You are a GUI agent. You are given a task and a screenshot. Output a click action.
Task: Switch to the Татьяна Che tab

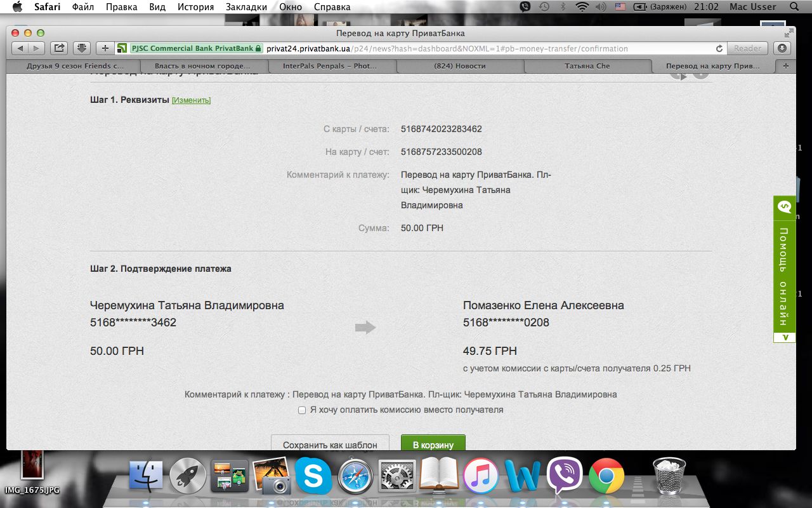[x=587, y=66]
